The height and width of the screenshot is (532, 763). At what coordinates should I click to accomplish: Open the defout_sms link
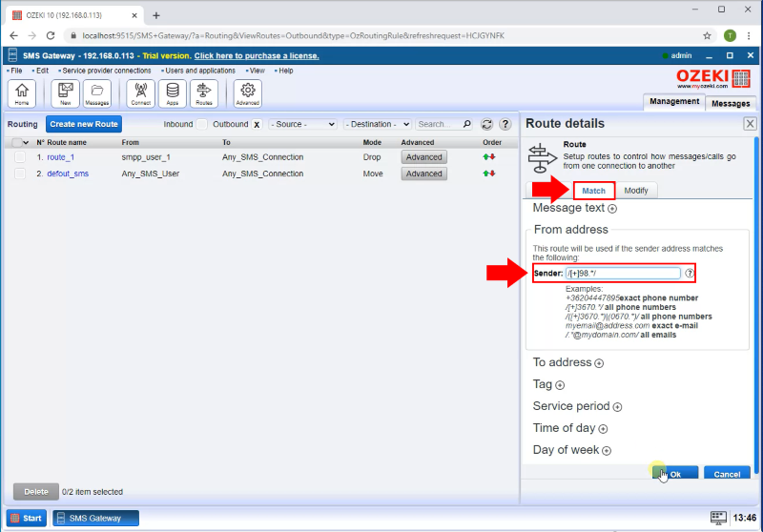[x=68, y=174]
